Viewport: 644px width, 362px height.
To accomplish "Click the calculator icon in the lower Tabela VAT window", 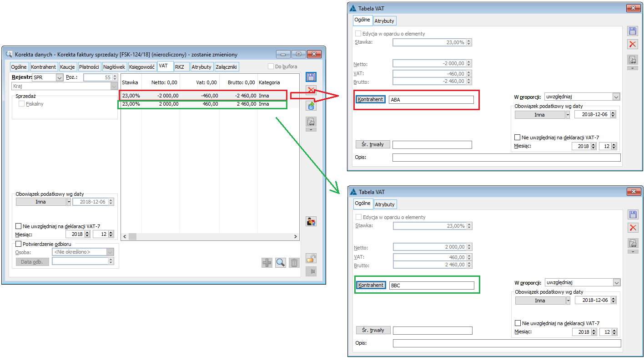I will [x=633, y=243].
